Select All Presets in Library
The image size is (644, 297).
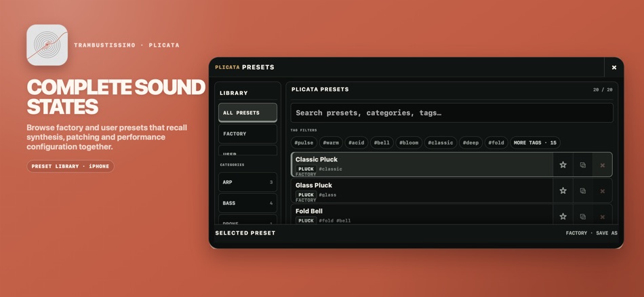[x=247, y=113]
